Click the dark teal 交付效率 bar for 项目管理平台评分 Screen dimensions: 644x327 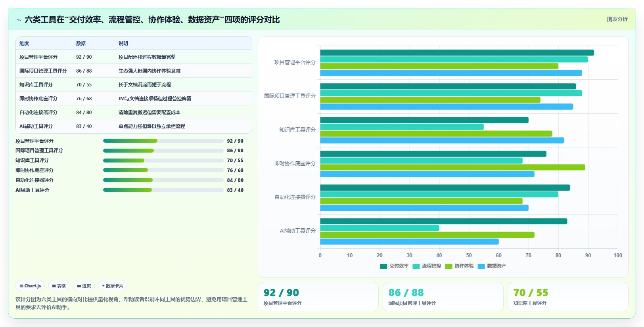click(x=457, y=53)
